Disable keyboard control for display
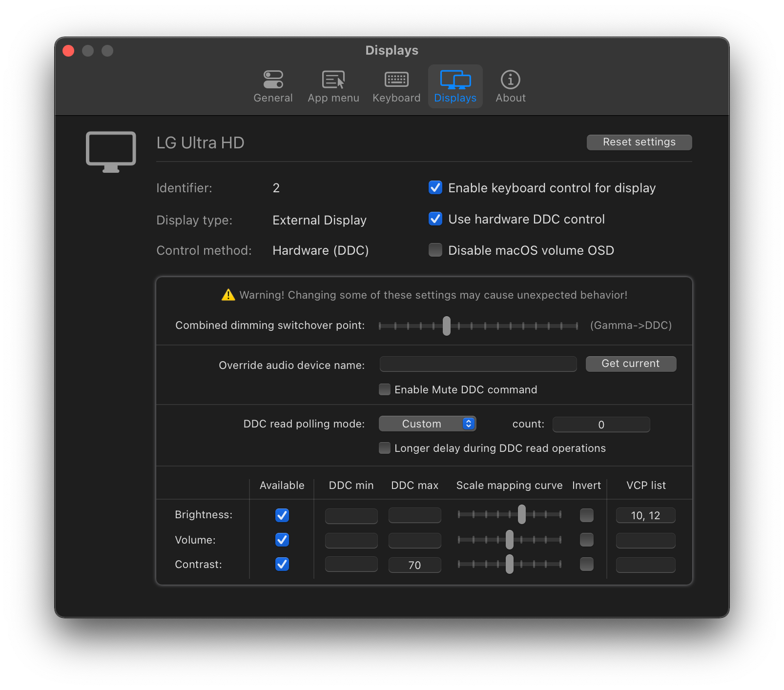The height and width of the screenshot is (690, 784). (435, 187)
